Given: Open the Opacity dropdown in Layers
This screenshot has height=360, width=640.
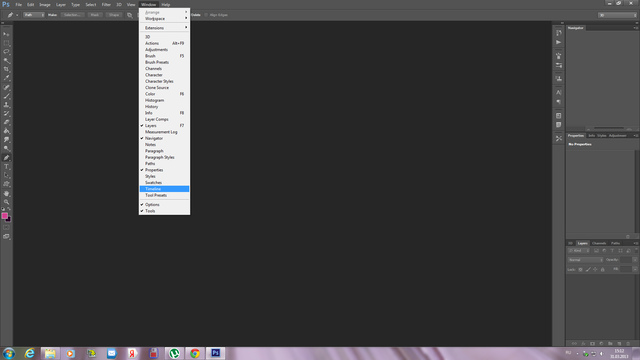Looking at the screenshot, I should (635, 260).
